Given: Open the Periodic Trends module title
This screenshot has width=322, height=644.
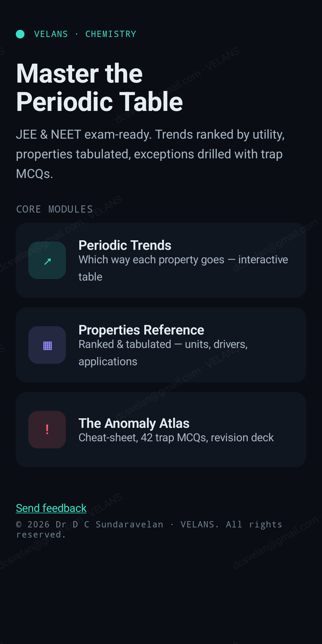Looking at the screenshot, I should [125, 245].
